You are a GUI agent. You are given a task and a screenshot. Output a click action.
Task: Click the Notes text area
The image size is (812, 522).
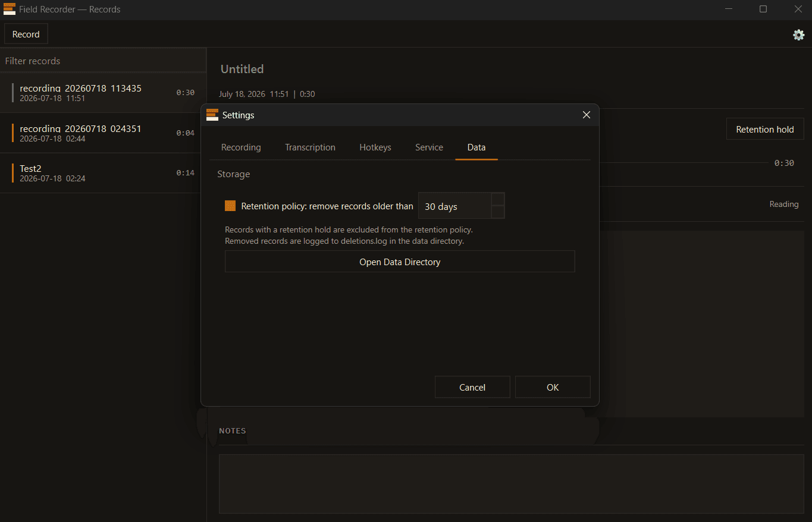(512, 484)
